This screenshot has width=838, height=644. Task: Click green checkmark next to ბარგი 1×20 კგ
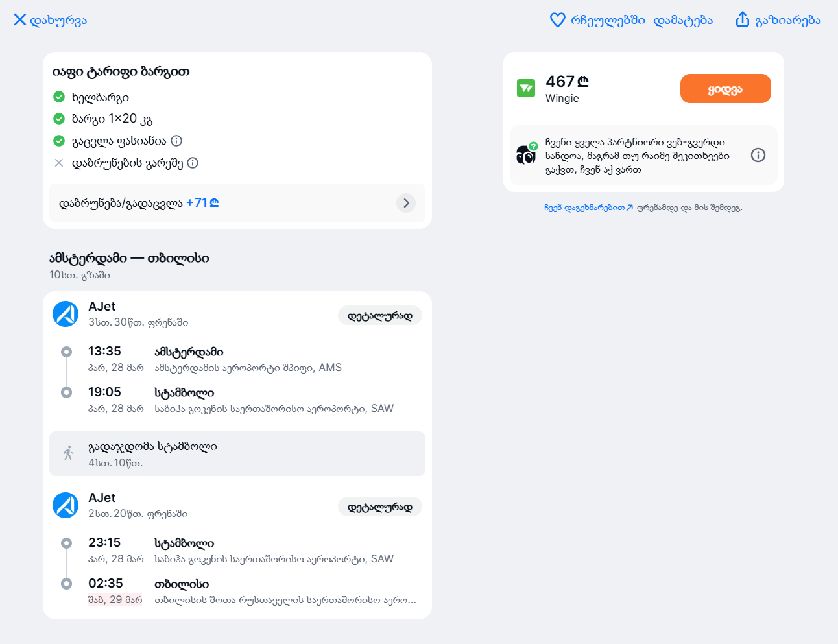tap(59, 119)
